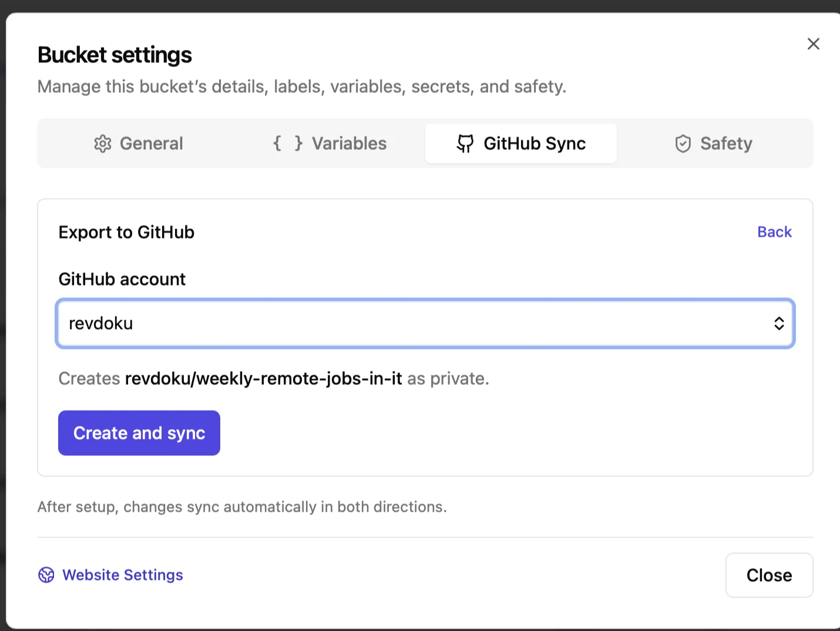Switch to the General tab
Screen dimensions: 840x631
tap(139, 143)
